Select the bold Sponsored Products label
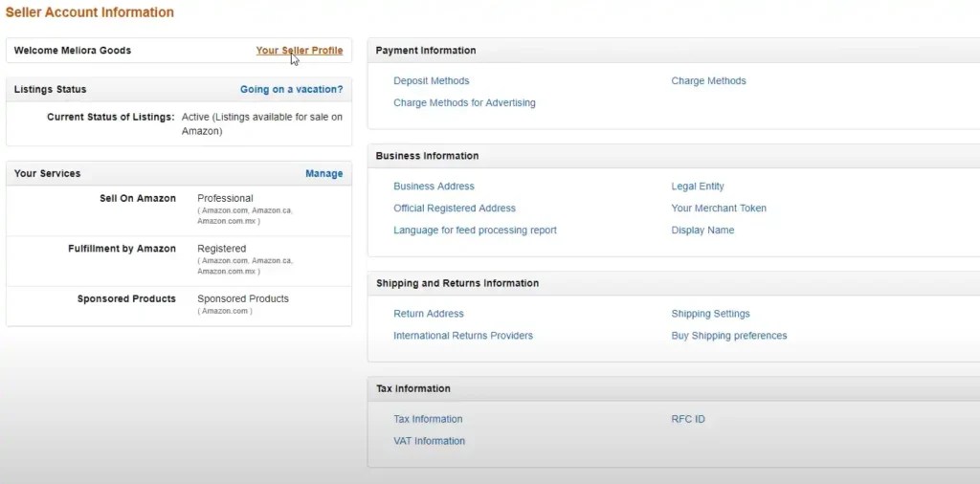 pyautogui.click(x=126, y=298)
